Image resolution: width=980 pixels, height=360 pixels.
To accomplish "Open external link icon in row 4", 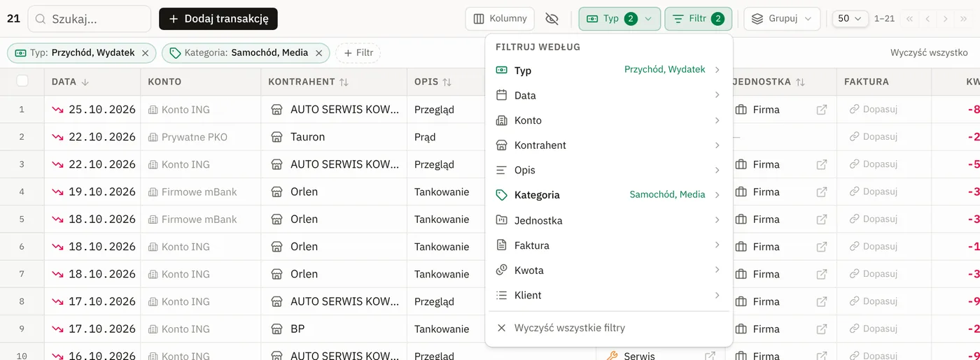I will point(822,192).
